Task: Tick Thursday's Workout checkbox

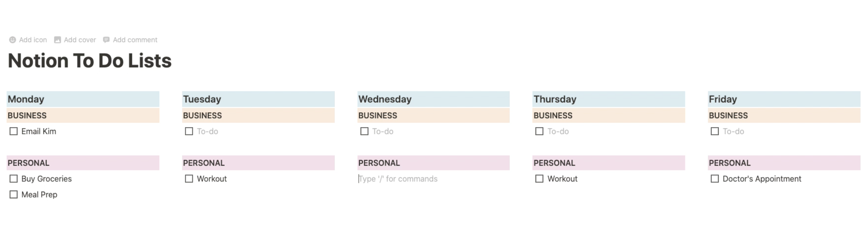Action: pos(539,179)
